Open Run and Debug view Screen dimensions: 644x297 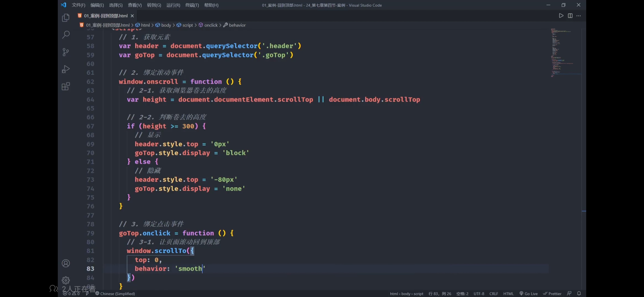point(66,69)
